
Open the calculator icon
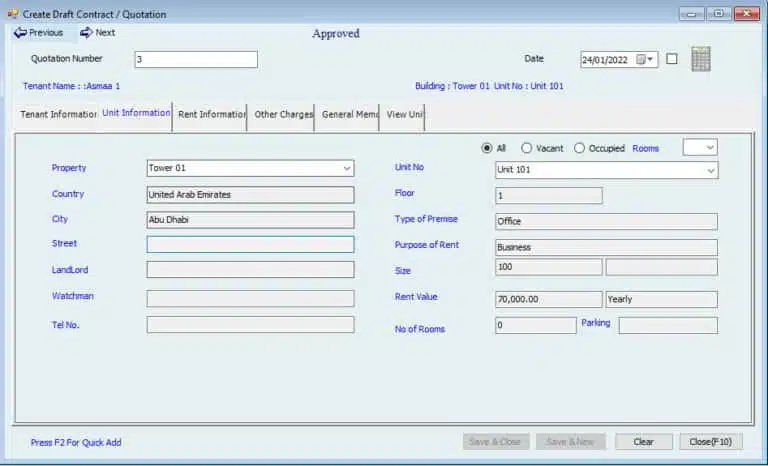(x=701, y=59)
